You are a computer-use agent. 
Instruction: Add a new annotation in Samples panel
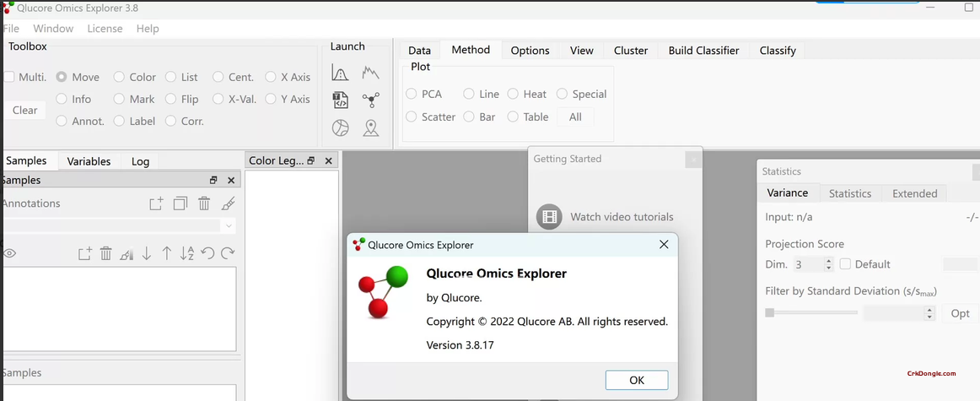tap(156, 203)
